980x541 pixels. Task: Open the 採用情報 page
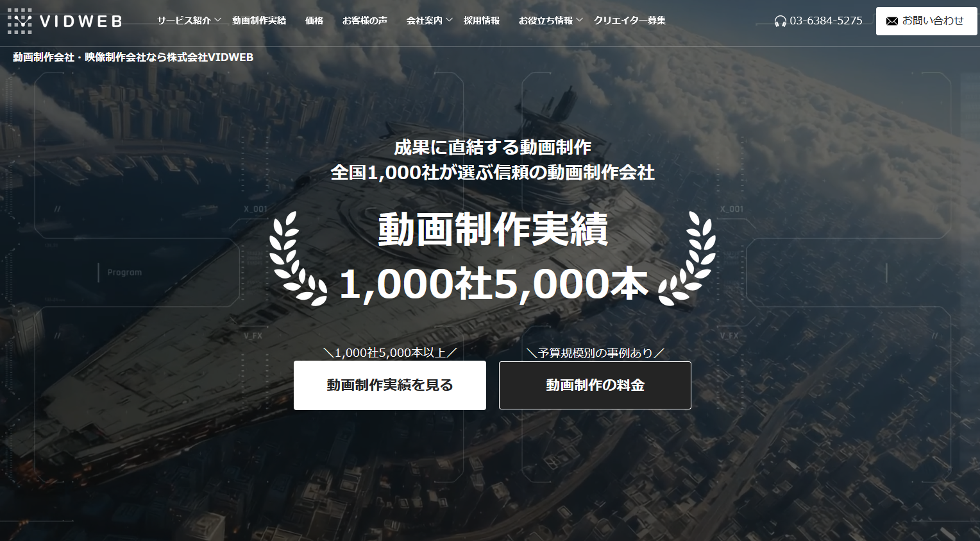(x=482, y=20)
